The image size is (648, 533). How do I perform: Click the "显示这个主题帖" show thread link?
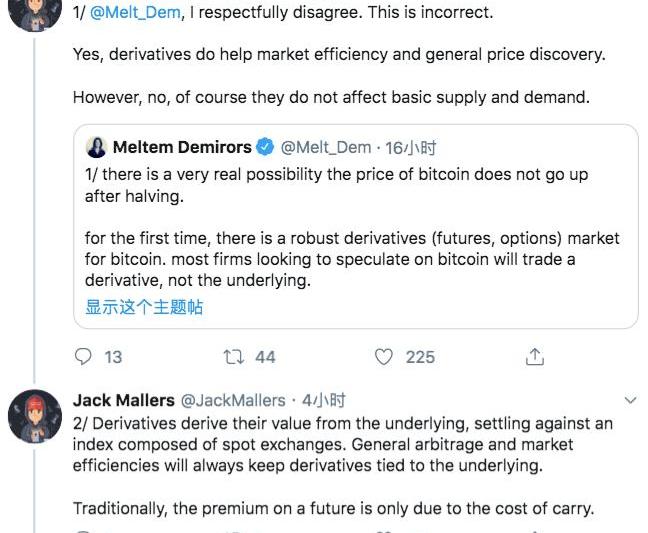coord(144,307)
